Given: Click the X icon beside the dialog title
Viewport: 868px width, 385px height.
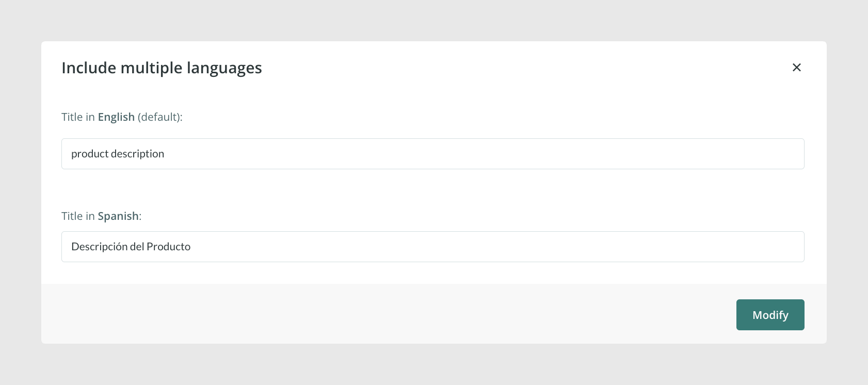Looking at the screenshot, I should pyautogui.click(x=796, y=67).
